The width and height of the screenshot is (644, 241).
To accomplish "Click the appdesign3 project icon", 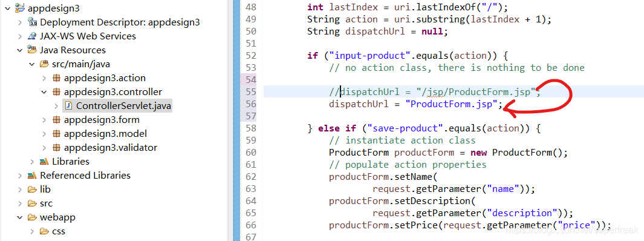I will click(20, 8).
